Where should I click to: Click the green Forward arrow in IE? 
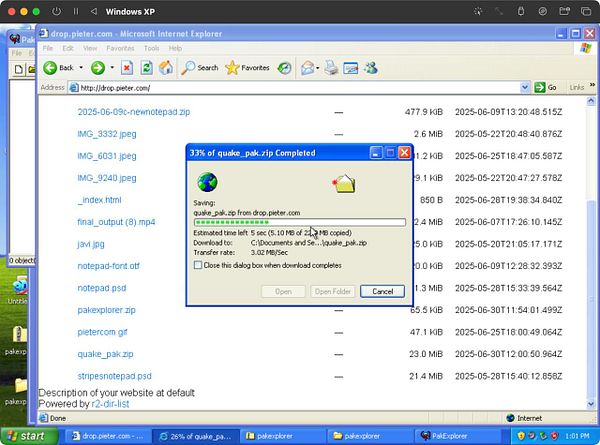coord(98,68)
